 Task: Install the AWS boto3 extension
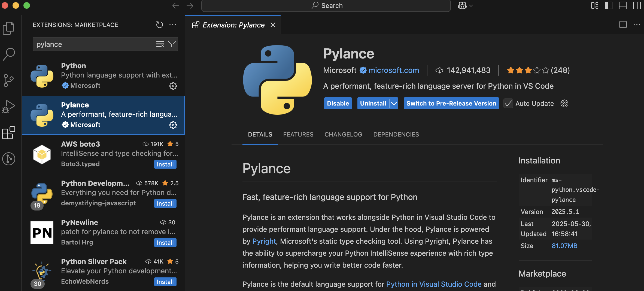[x=165, y=164]
